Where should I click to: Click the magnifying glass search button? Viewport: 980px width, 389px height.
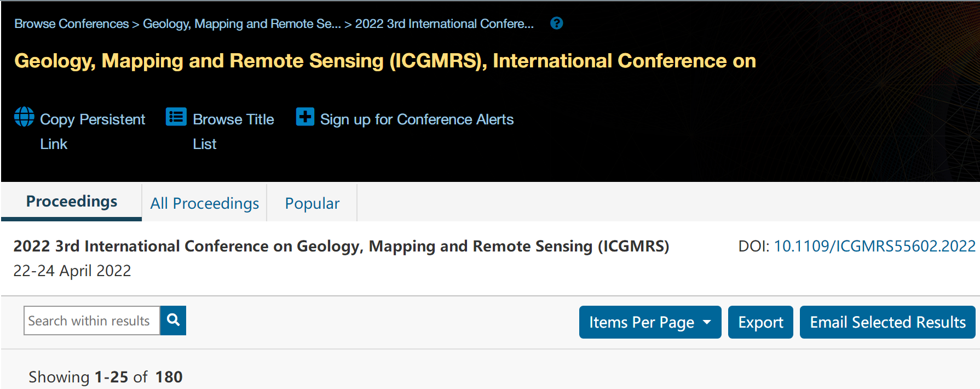[x=173, y=321]
